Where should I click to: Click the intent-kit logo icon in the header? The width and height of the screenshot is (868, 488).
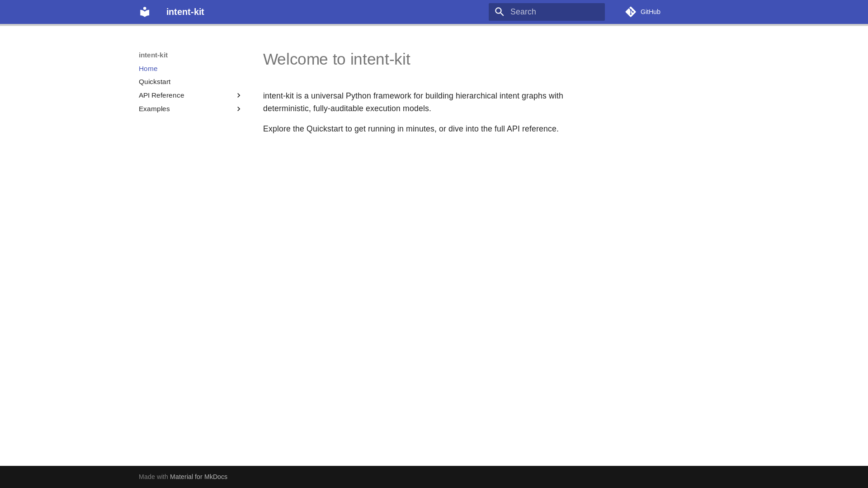tap(145, 12)
